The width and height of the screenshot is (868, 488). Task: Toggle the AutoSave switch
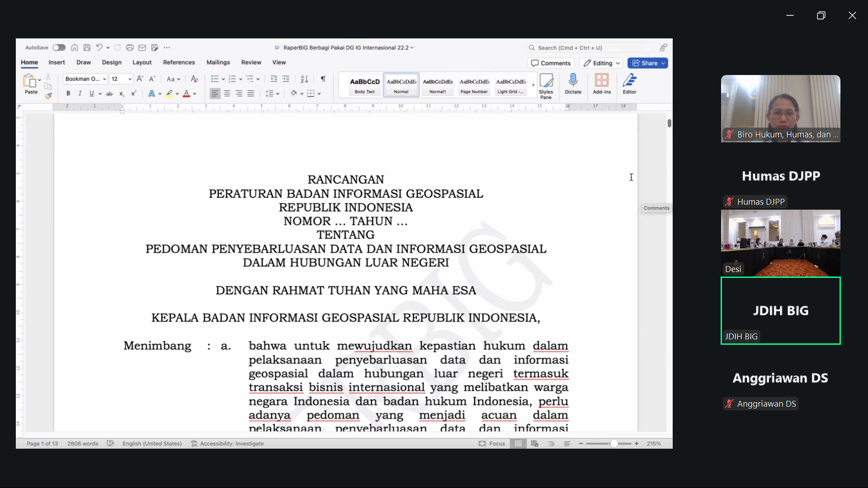coord(59,47)
